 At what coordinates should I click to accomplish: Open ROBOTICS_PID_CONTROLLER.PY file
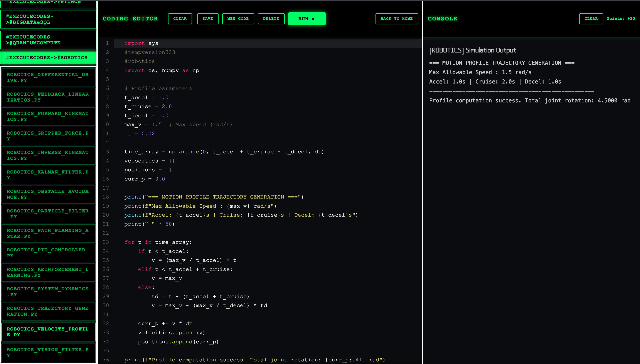[x=48, y=253]
